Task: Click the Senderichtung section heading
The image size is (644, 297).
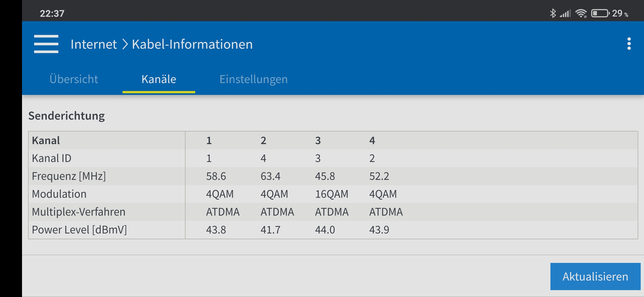Action: click(x=67, y=116)
